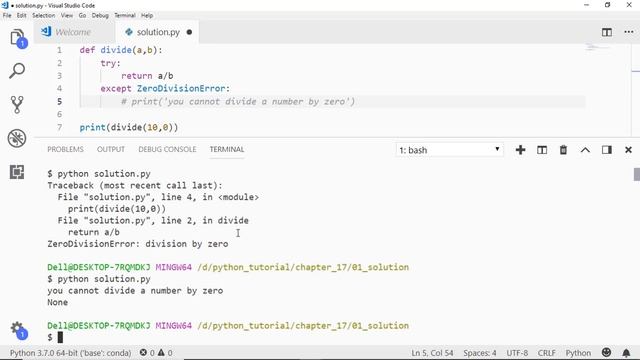Image resolution: width=640 pixels, height=360 pixels.
Task: Open the Terminal menu
Action: click(x=124, y=16)
